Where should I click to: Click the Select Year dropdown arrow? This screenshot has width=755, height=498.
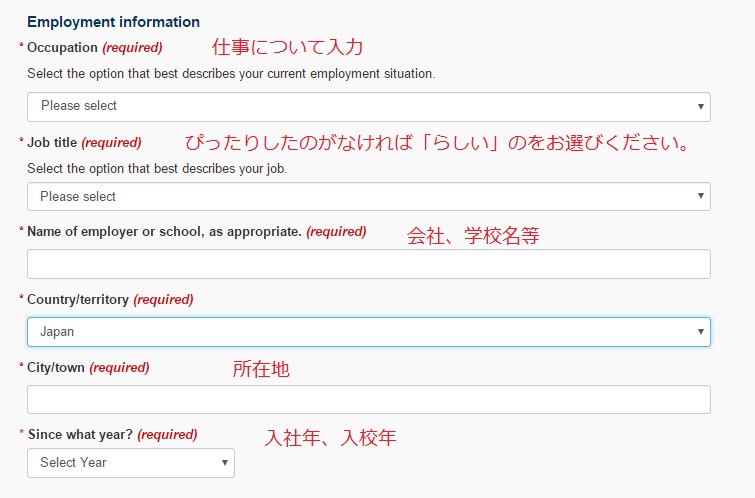(x=224, y=462)
